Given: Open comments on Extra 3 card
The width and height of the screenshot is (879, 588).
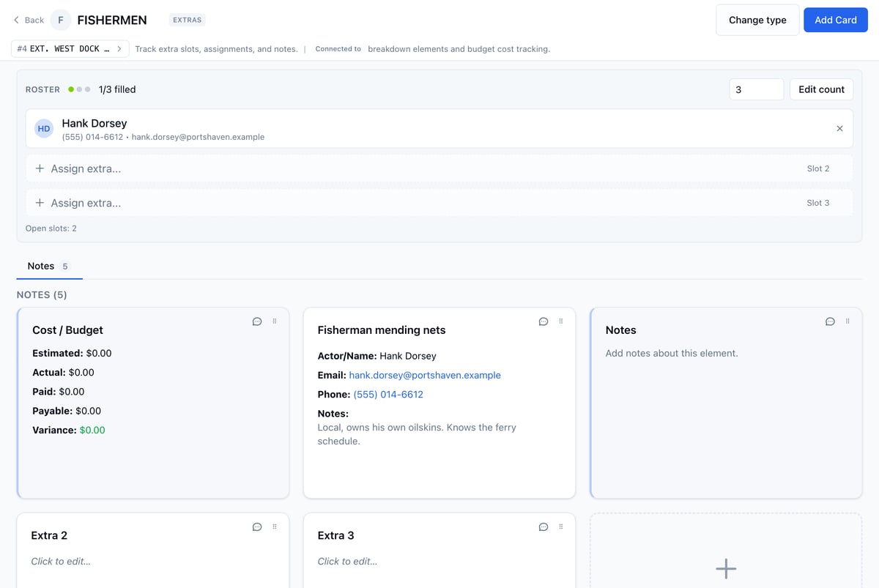Looking at the screenshot, I should point(544,526).
